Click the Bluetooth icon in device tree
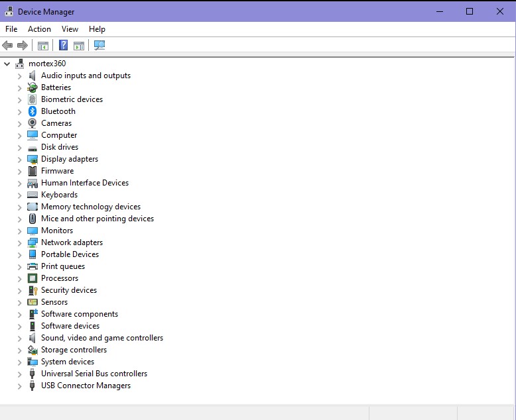The height and width of the screenshot is (420, 516). [32, 111]
